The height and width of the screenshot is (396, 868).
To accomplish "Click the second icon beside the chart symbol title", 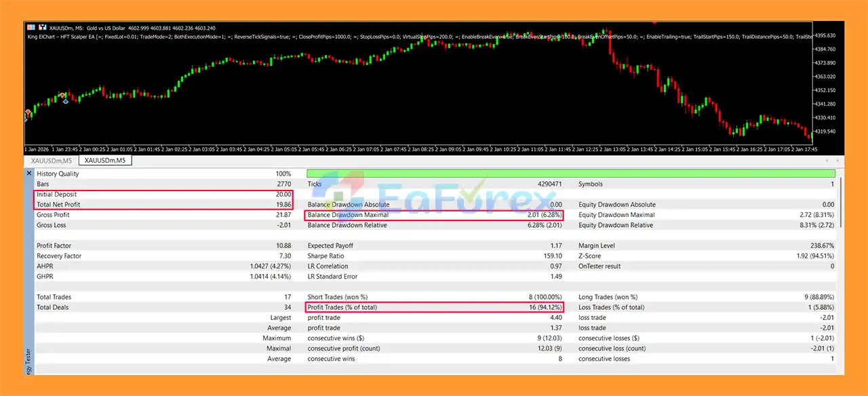I will point(41,26).
